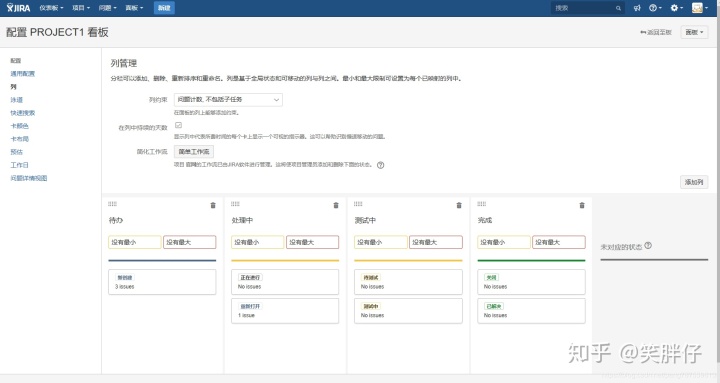Click the 添加列 add column button

pos(694,182)
